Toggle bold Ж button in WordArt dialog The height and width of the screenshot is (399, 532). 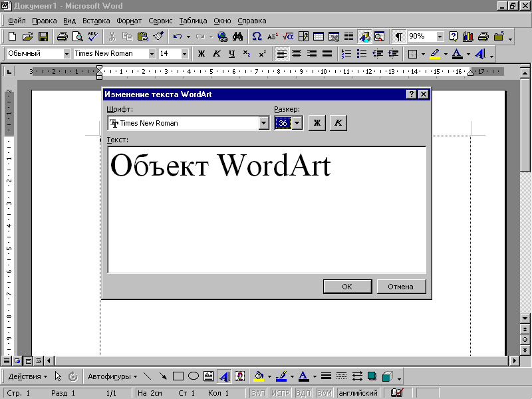tap(317, 123)
